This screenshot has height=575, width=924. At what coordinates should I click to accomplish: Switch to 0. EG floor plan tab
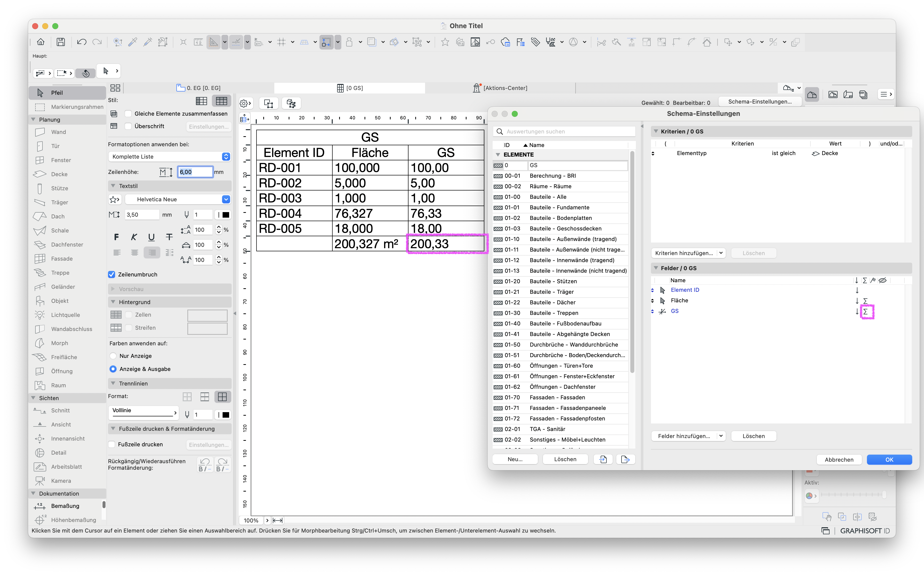199,88
